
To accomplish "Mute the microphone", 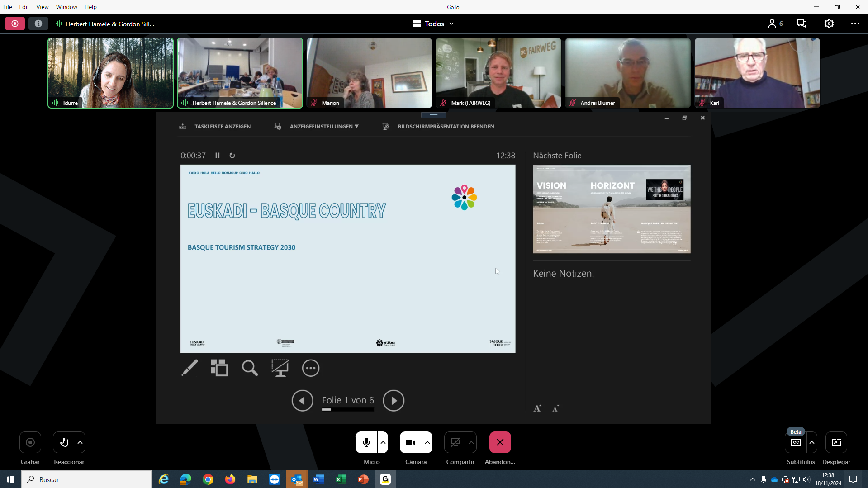I will click(x=366, y=442).
